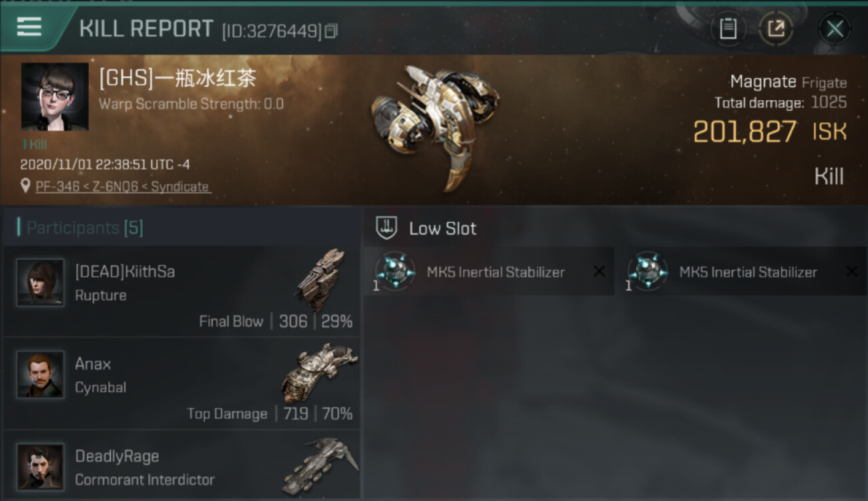View the victim pilot portrait
This screenshot has width=868, height=501.
pyautogui.click(x=55, y=97)
